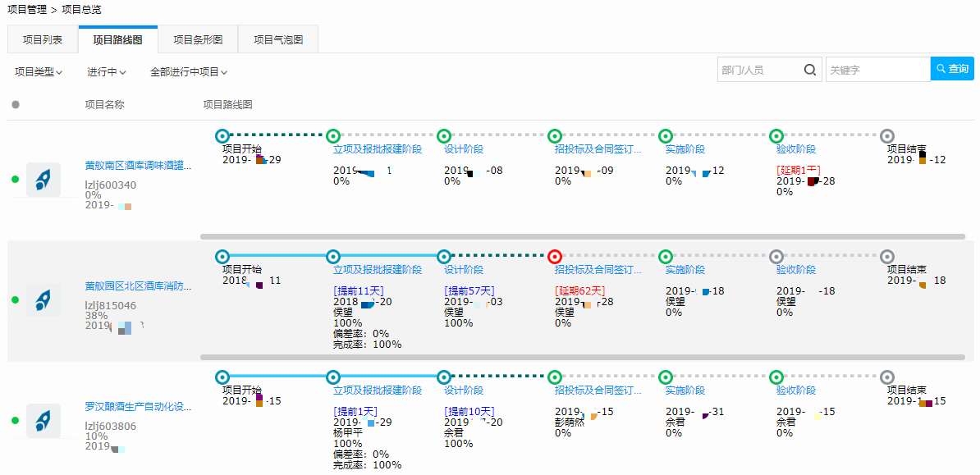This screenshot has height=475, width=980.
Task: Switch to the 项目列表 tab
Action: [x=43, y=39]
